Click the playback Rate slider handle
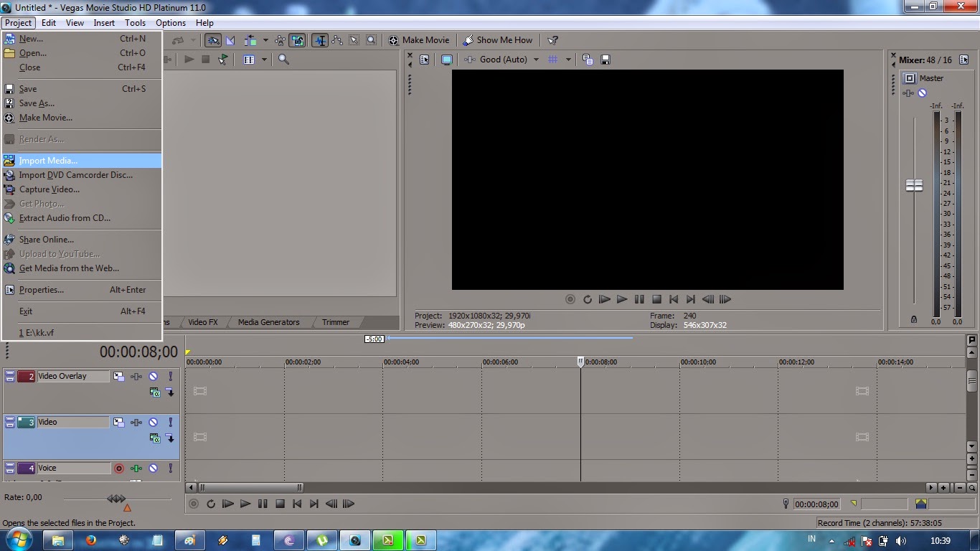Screen dimensions: 980x551 tap(116, 499)
